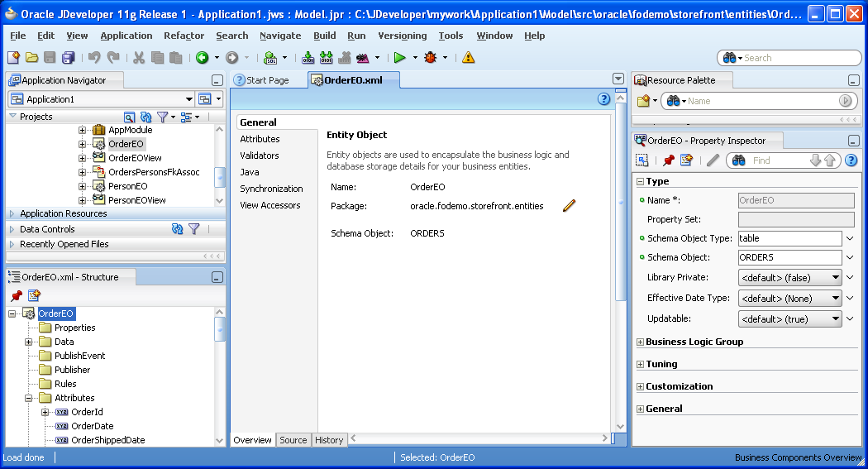The height and width of the screenshot is (469, 868).
Task: Click the Make project build icon
Action: (x=308, y=58)
